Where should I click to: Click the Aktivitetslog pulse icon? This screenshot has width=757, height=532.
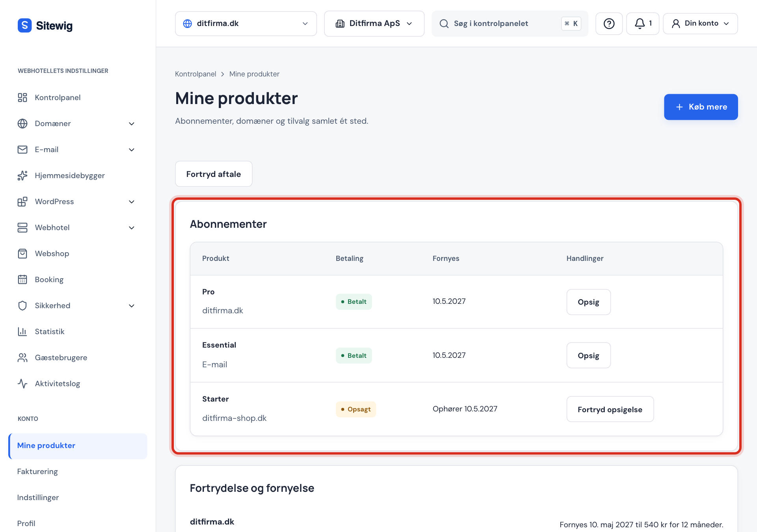pos(22,383)
